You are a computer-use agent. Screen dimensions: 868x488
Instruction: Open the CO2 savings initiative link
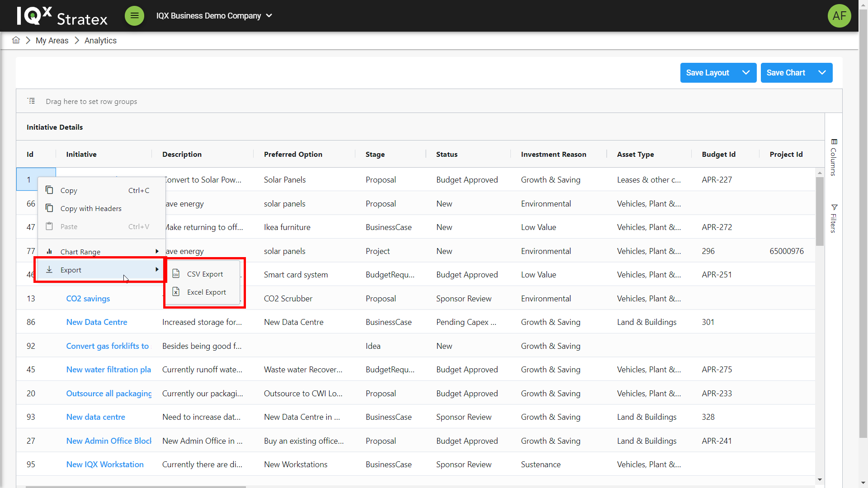pyautogui.click(x=88, y=299)
